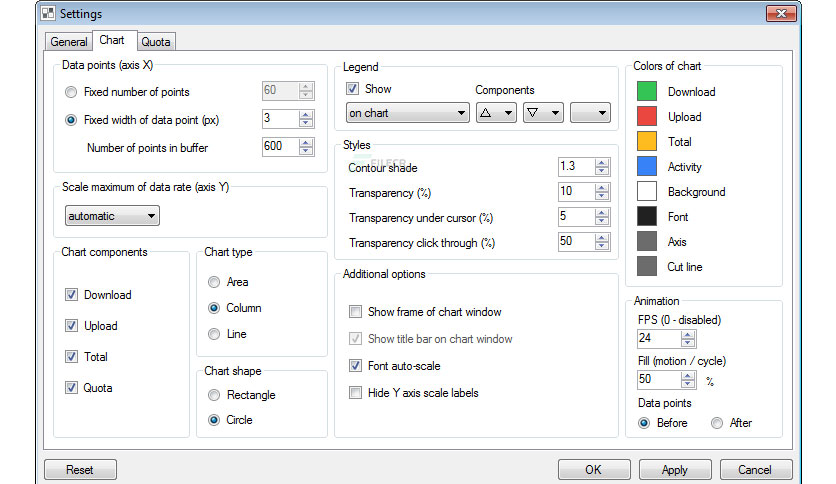
Task: Choose Column chart type
Action: pos(214,308)
